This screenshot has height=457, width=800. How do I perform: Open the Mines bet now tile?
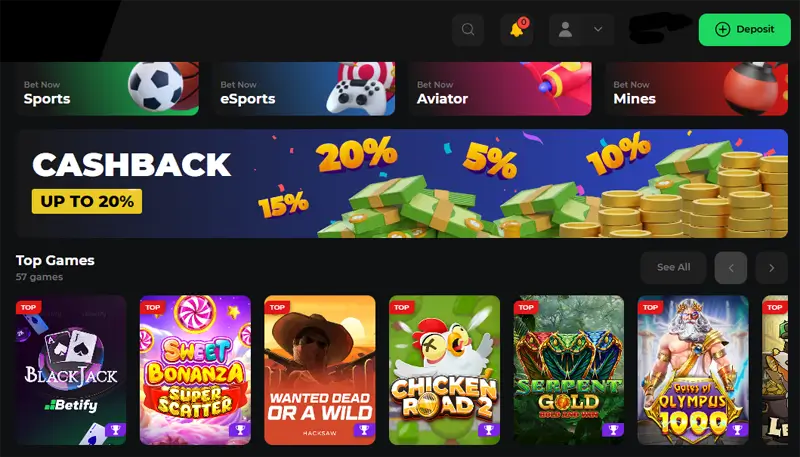[697, 89]
